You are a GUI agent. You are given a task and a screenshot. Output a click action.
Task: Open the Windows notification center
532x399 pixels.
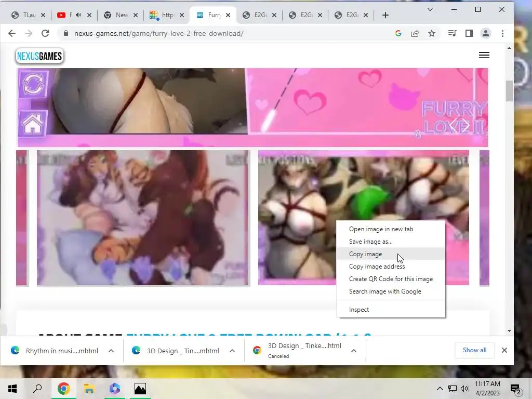pos(516,389)
